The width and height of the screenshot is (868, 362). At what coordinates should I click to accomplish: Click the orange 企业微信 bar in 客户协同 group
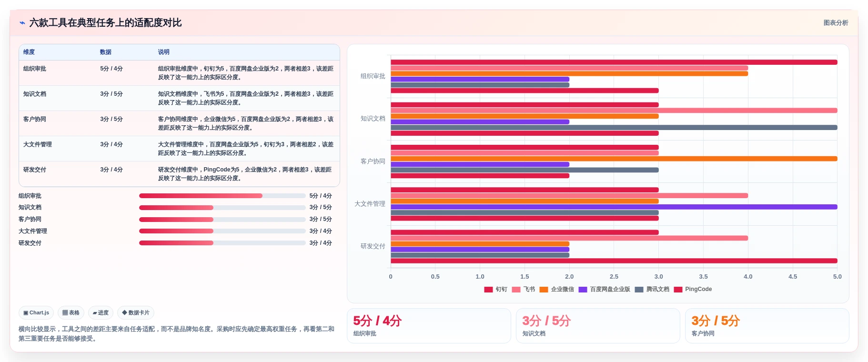[x=614, y=159]
